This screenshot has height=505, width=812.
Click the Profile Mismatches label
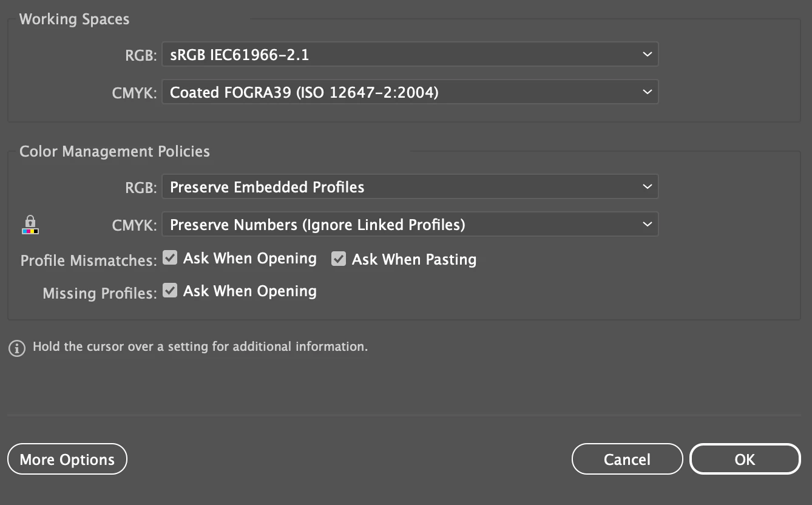89,260
